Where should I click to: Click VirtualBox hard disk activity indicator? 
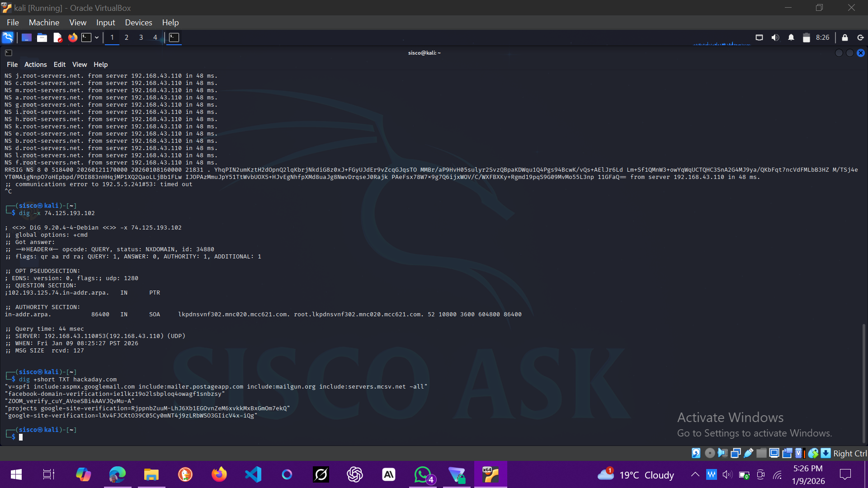[x=696, y=453]
